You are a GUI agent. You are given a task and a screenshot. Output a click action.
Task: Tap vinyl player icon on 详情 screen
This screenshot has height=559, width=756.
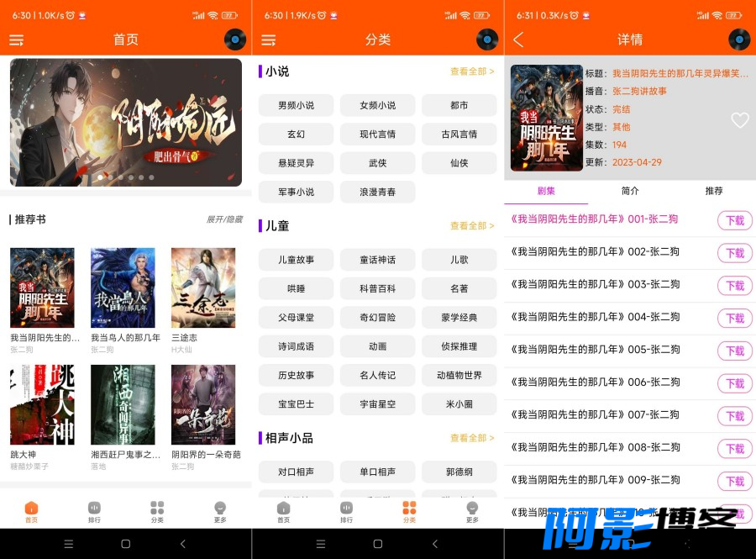click(739, 40)
